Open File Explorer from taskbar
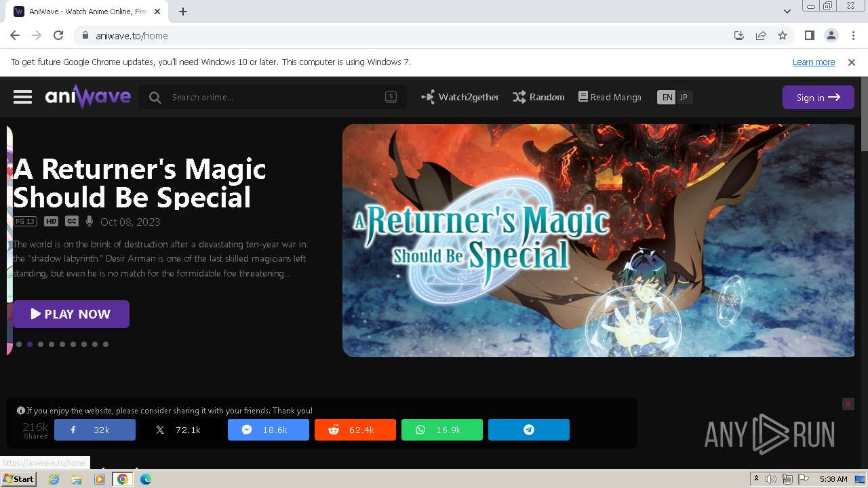 (77, 479)
